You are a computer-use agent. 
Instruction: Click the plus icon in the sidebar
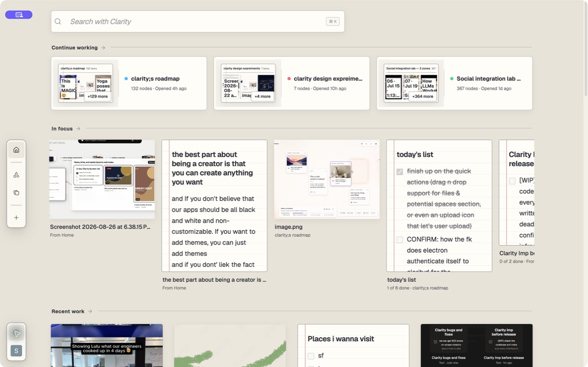tap(16, 218)
